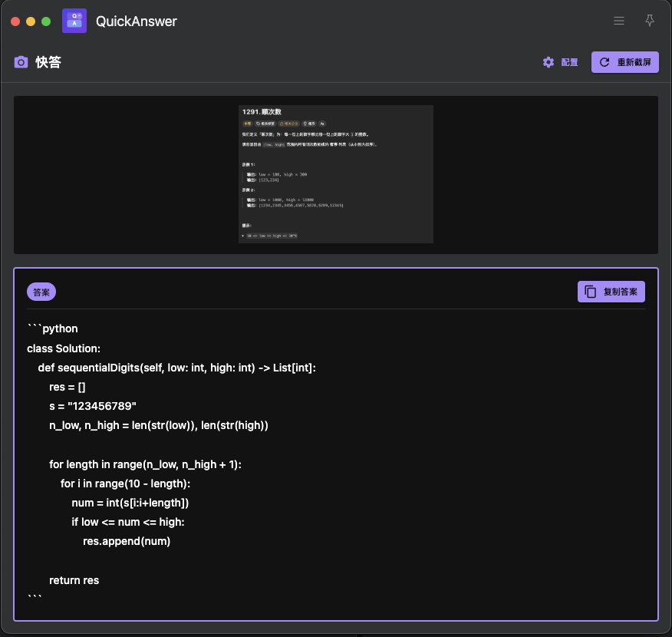The width and height of the screenshot is (672, 637).
Task: Click the s = "123456789" line
Action: click(x=93, y=406)
